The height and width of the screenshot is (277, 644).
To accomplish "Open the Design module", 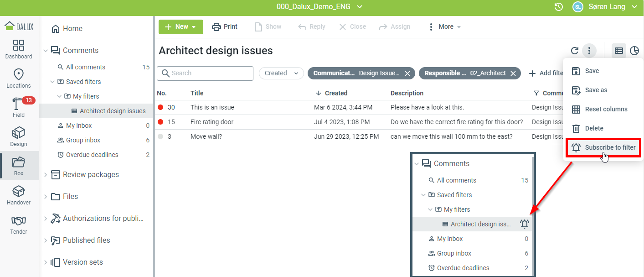I will pyautogui.click(x=19, y=137).
